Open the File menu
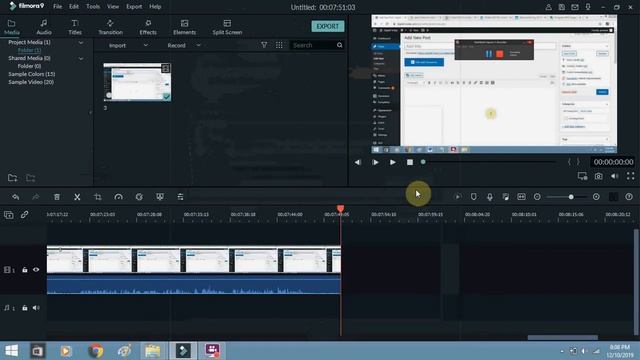The height and width of the screenshot is (360, 640). coord(58,7)
